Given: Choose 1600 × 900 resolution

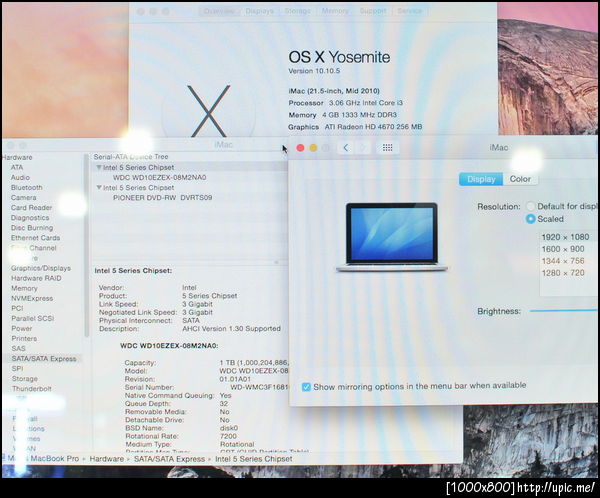Looking at the screenshot, I should (x=563, y=249).
